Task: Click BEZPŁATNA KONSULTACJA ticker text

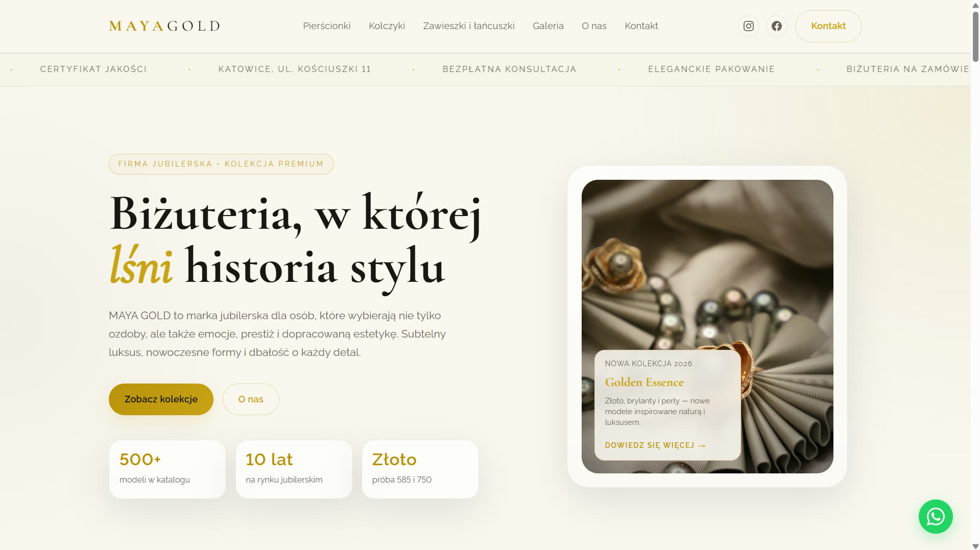Action: tap(509, 69)
